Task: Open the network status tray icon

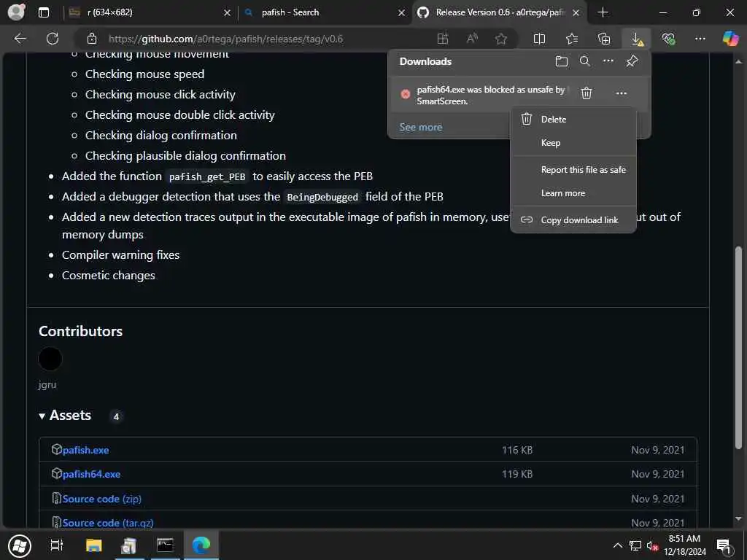Action: coord(635,546)
